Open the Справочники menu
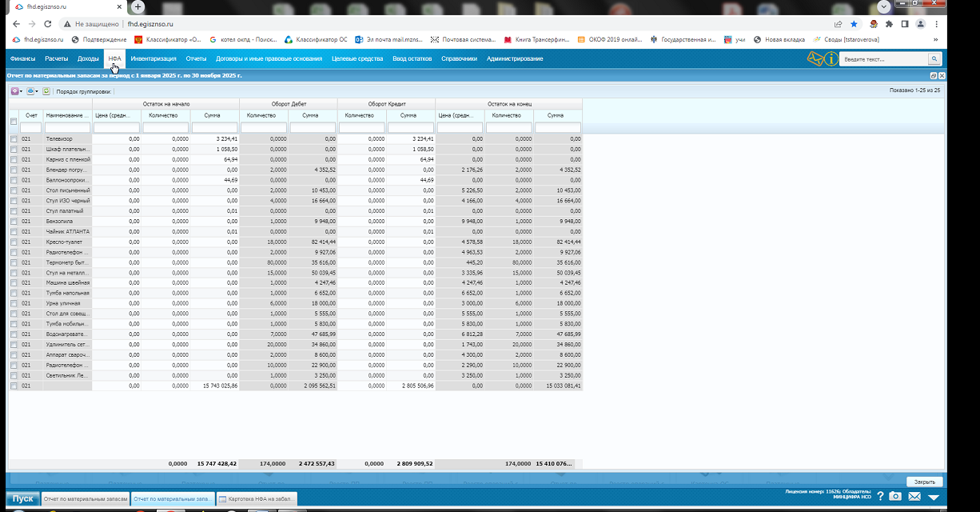 point(459,58)
